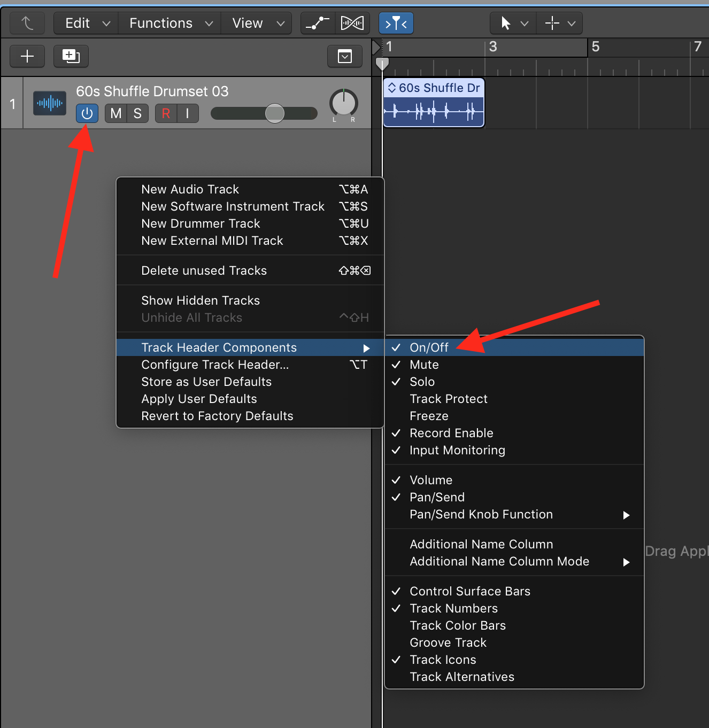Solo the 60s Shuffle Drumset track
Viewport: 709px width, 728px height.
[x=137, y=113]
